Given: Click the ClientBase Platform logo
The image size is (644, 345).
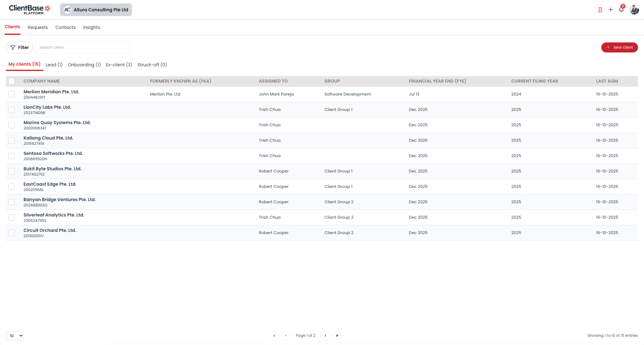Looking at the screenshot, I should point(30,9).
